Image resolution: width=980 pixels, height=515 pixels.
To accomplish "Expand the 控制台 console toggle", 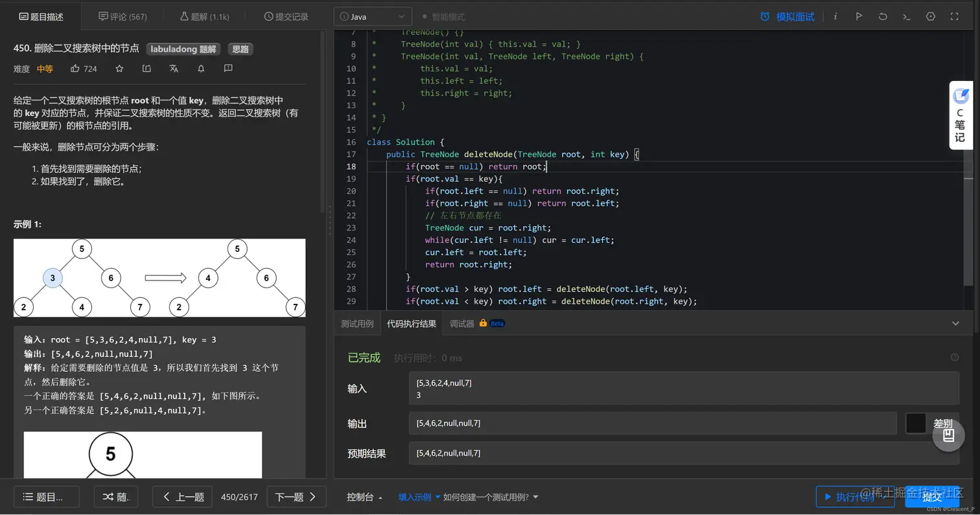I will tap(365, 497).
